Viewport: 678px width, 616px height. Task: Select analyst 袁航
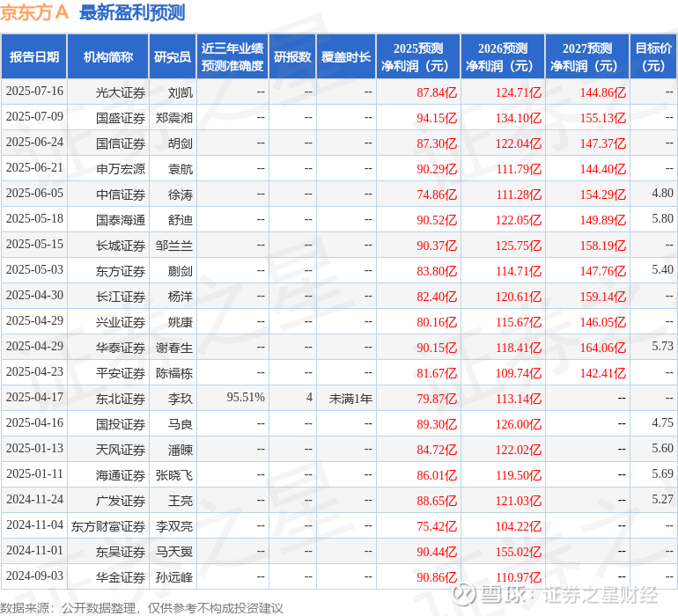[181, 169]
